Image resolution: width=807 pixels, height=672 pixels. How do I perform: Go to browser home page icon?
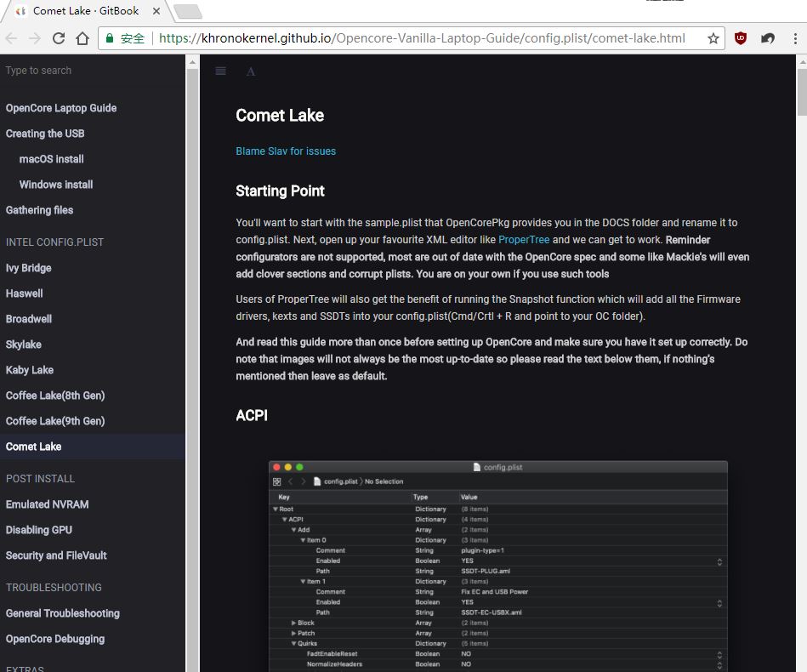point(82,38)
